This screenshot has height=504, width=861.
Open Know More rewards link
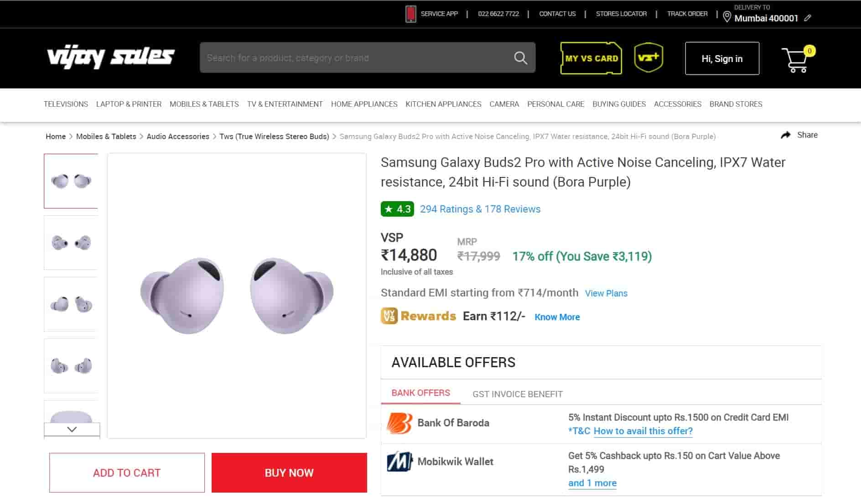pos(557,317)
